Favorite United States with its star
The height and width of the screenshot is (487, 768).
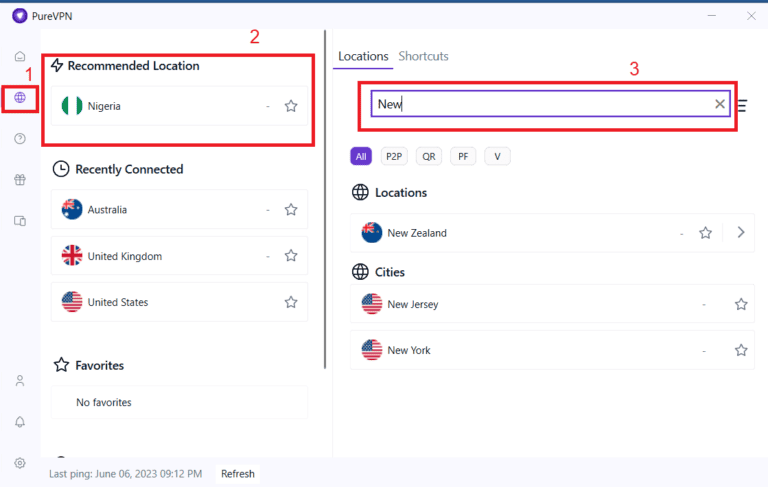pyautogui.click(x=291, y=302)
